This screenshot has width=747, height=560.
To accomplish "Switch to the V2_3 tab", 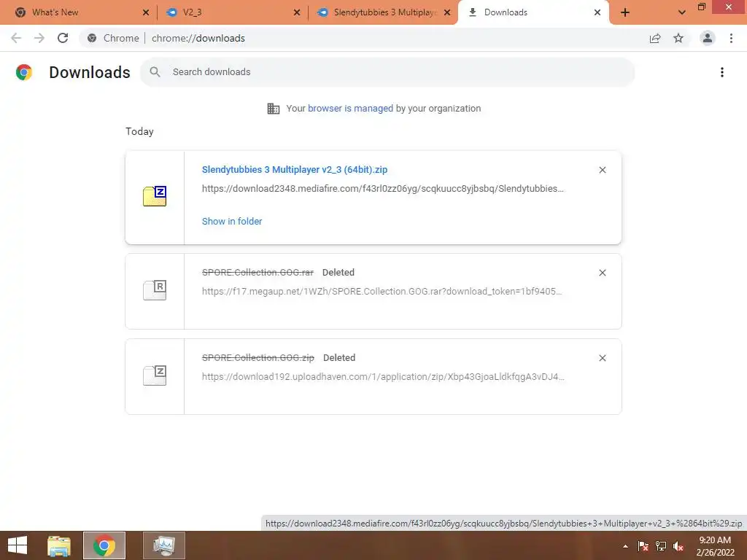I will coord(233,12).
